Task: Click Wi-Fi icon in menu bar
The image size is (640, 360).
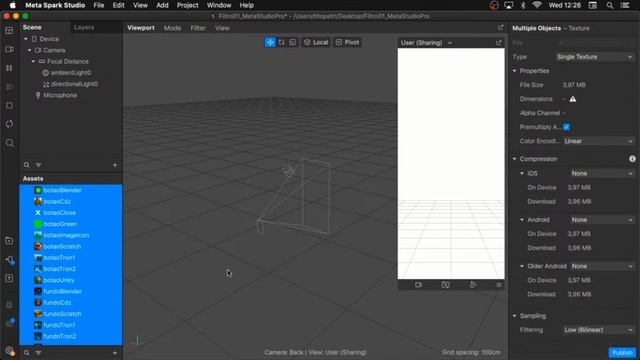Action: (x=537, y=5)
